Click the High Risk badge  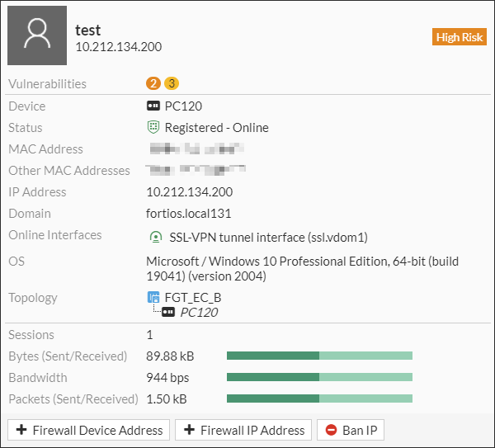(460, 37)
